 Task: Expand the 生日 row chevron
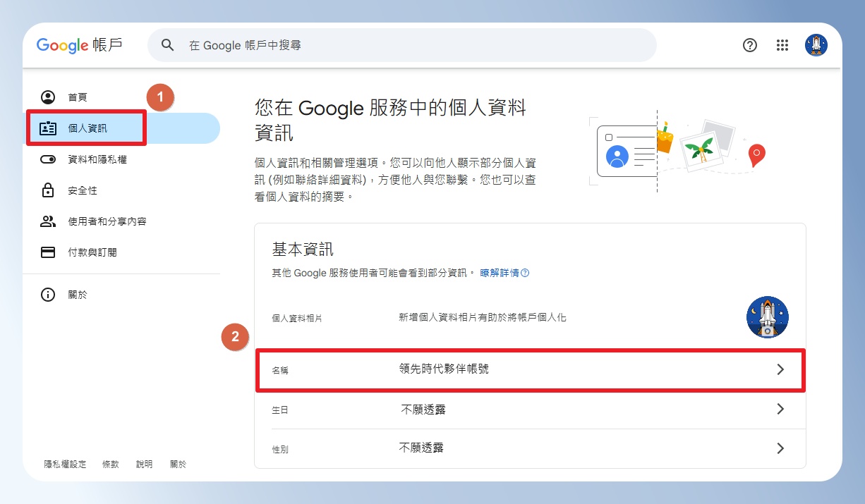tap(780, 409)
